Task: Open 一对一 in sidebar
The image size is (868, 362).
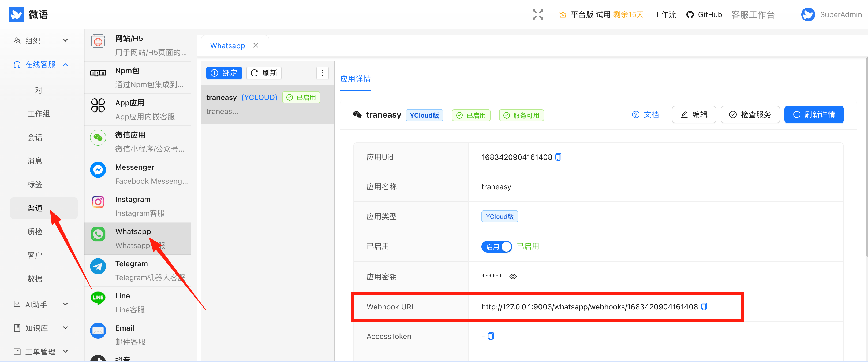Action: (x=38, y=90)
